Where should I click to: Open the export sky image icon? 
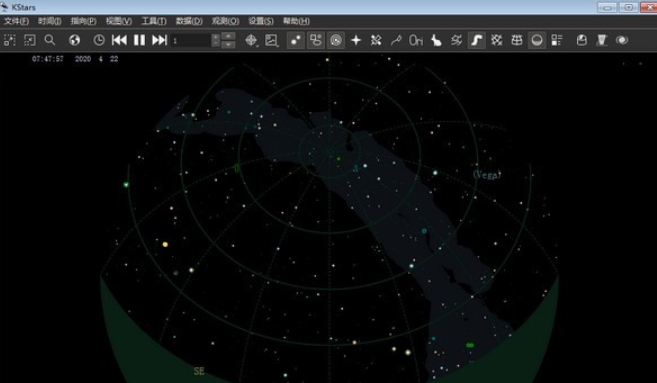(x=272, y=40)
